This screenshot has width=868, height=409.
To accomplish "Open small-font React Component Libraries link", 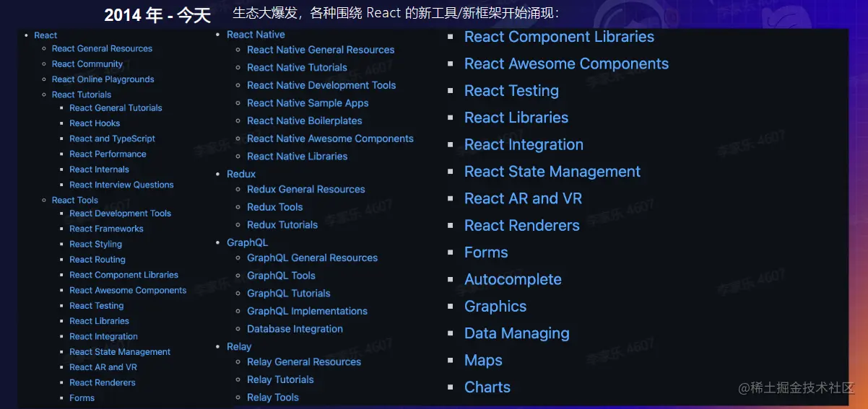I will pos(124,275).
